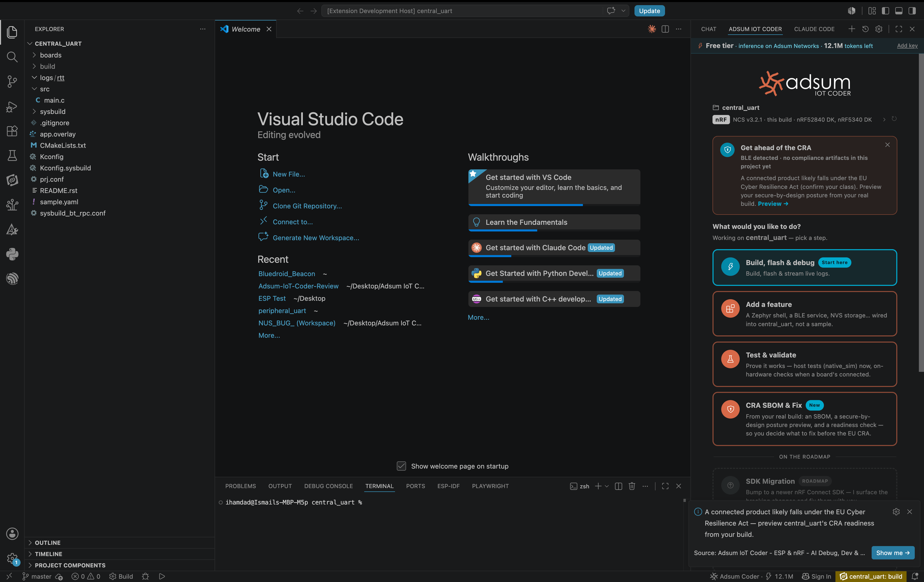Image resolution: width=924 pixels, height=582 pixels.
Task: Toggle the secondary side bar visibility
Action: [x=912, y=11]
